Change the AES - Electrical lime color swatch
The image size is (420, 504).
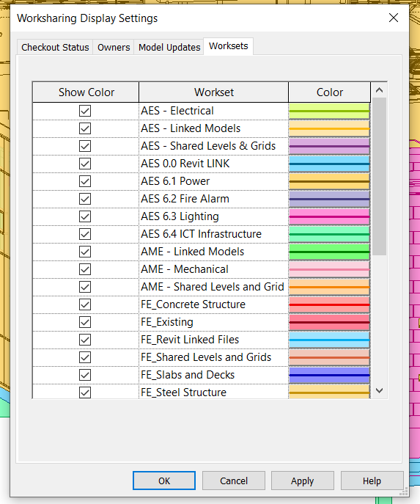(x=329, y=111)
